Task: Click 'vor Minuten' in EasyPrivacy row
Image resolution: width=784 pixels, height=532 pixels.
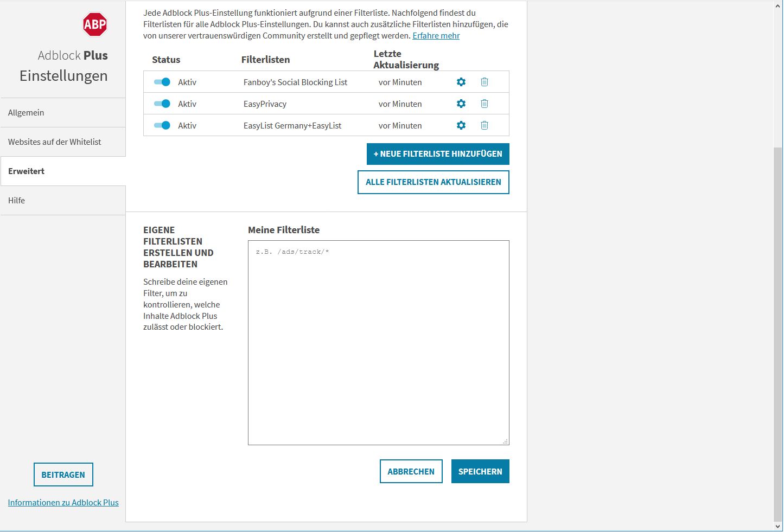Action: tap(400, 104)
